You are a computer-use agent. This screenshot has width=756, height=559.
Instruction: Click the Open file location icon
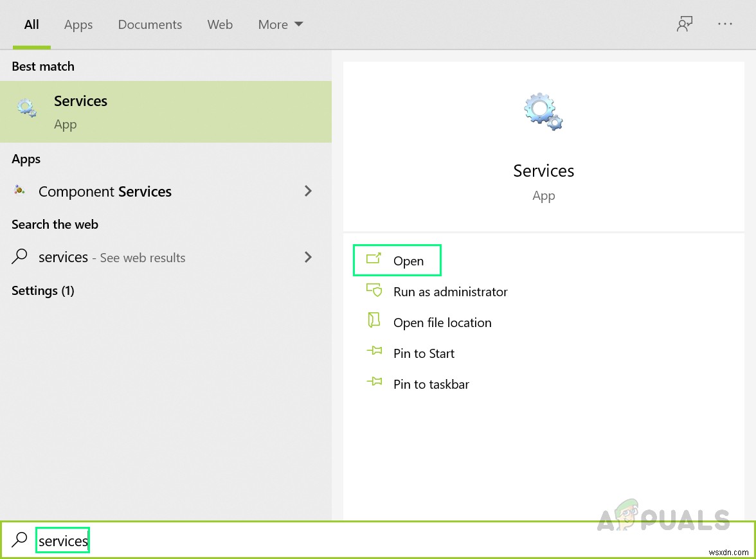373,320
